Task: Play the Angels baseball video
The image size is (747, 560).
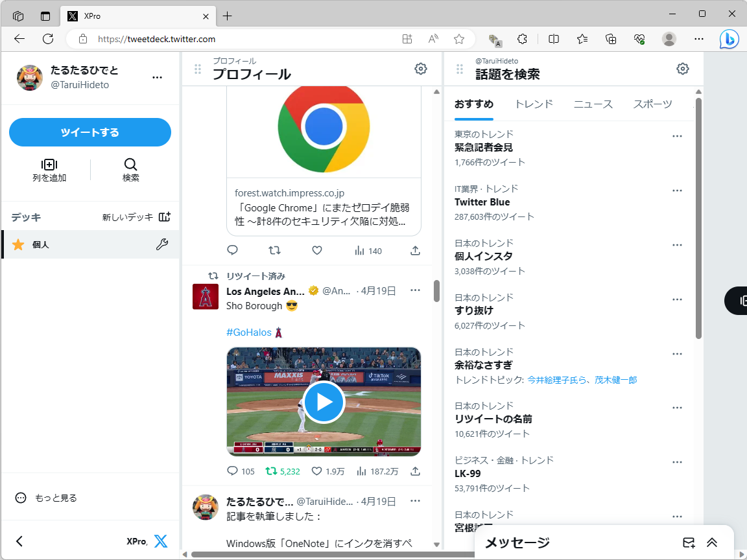Action: (x=324, y=402)
